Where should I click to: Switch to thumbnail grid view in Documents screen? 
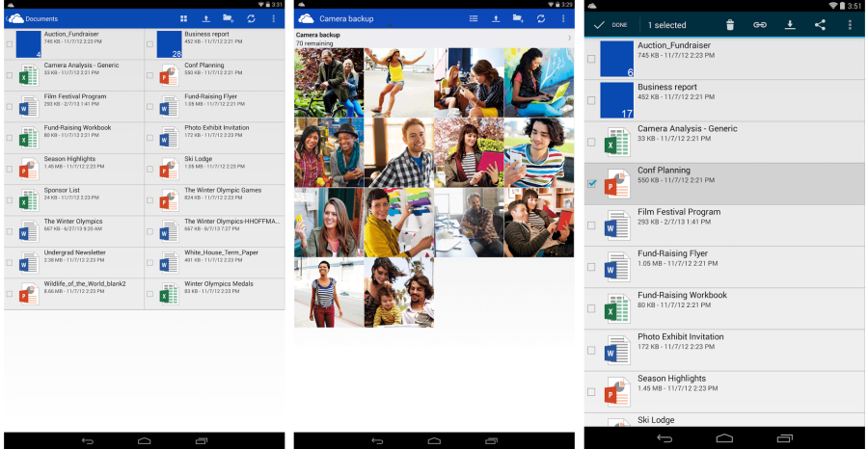click(x=184, y=19)
